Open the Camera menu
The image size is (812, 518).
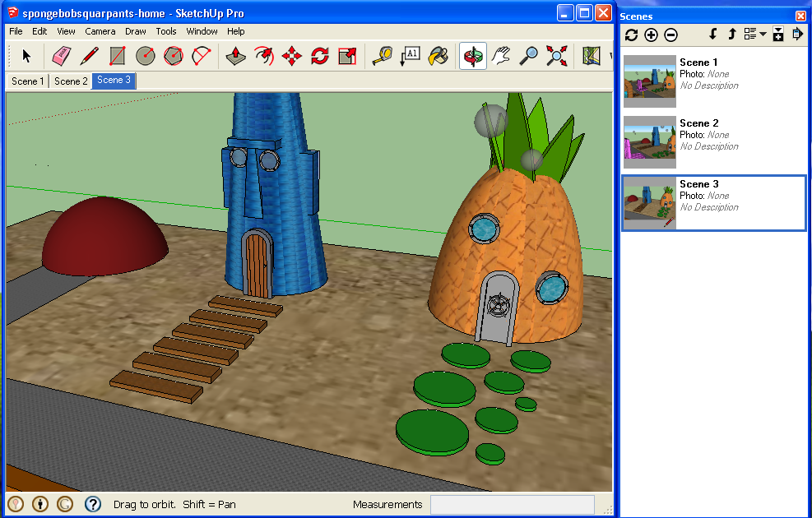(x=100, y=31)
